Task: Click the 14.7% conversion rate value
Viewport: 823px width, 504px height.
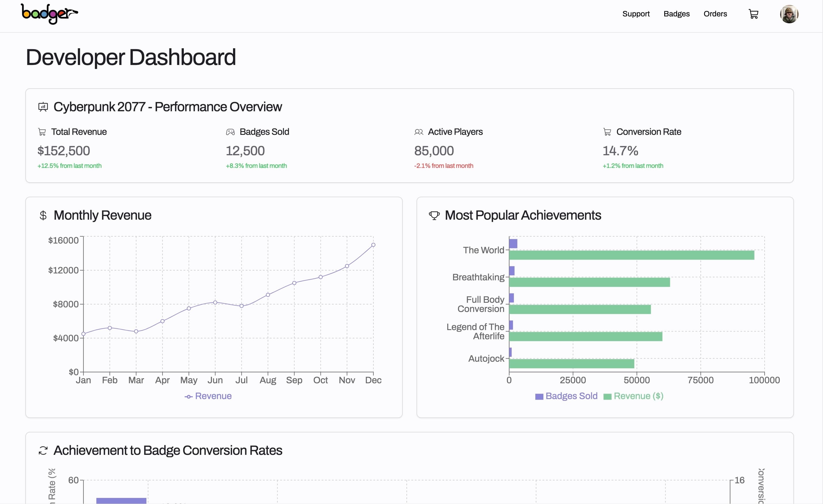Action: [x=620, y=151]
